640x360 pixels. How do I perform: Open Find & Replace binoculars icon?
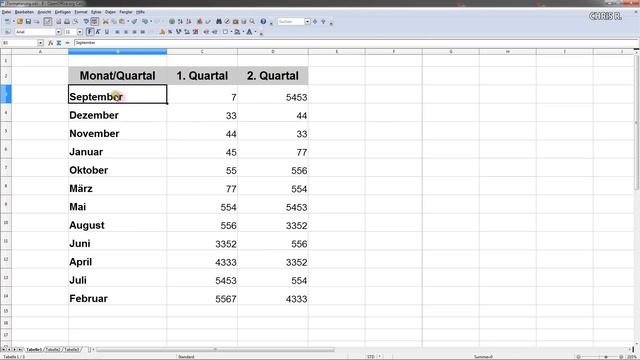219,21
